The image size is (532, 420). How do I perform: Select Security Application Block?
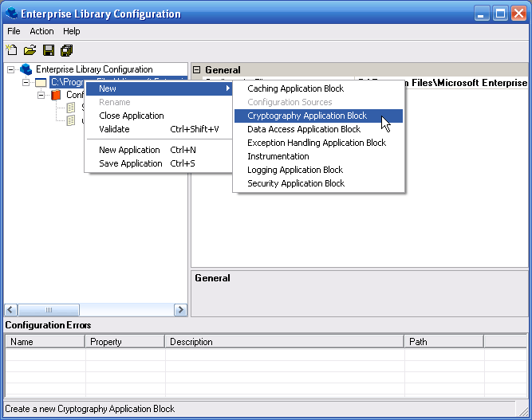pos(318,183)
